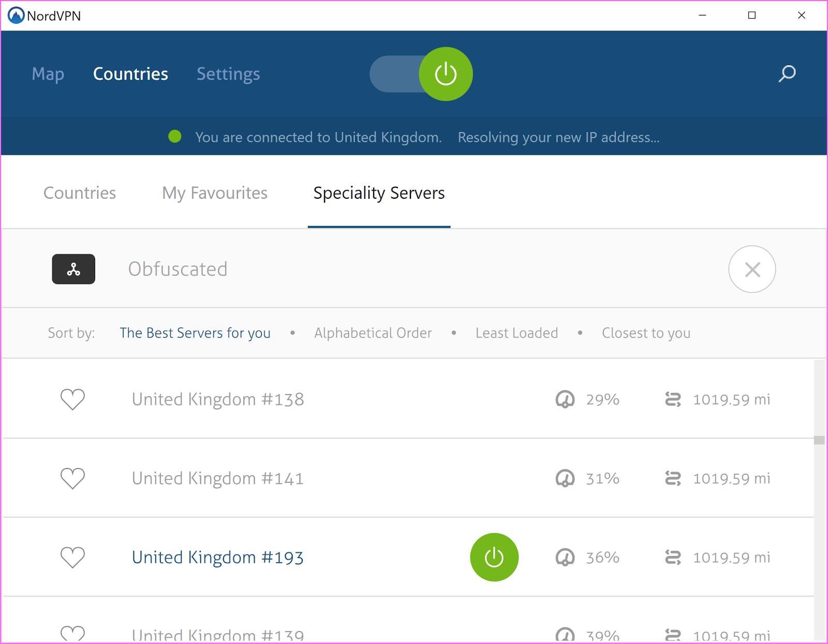This screenshot has height=644, width=828.
Task: Open the Settings view
Action: 228,74
